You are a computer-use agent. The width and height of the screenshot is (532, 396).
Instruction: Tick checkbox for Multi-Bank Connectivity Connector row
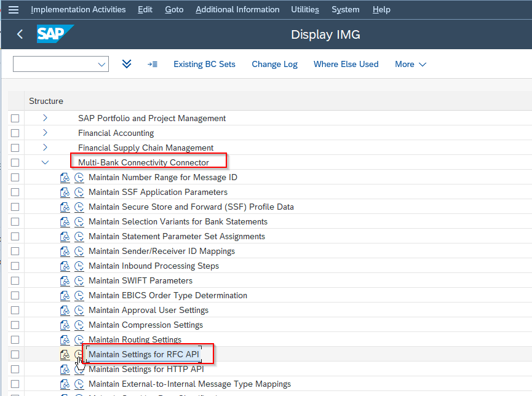(x=15, y=162)
